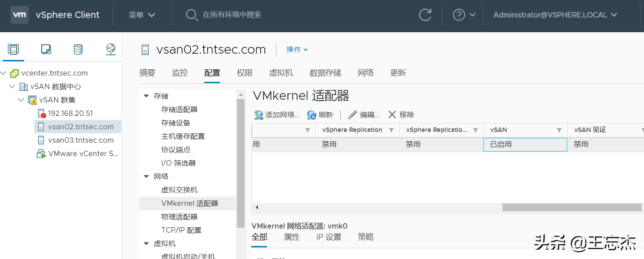Collapse the vcenter.tntsec.com tree node
The width and height of the screenshot is (644, 259).
pos(4,73)
